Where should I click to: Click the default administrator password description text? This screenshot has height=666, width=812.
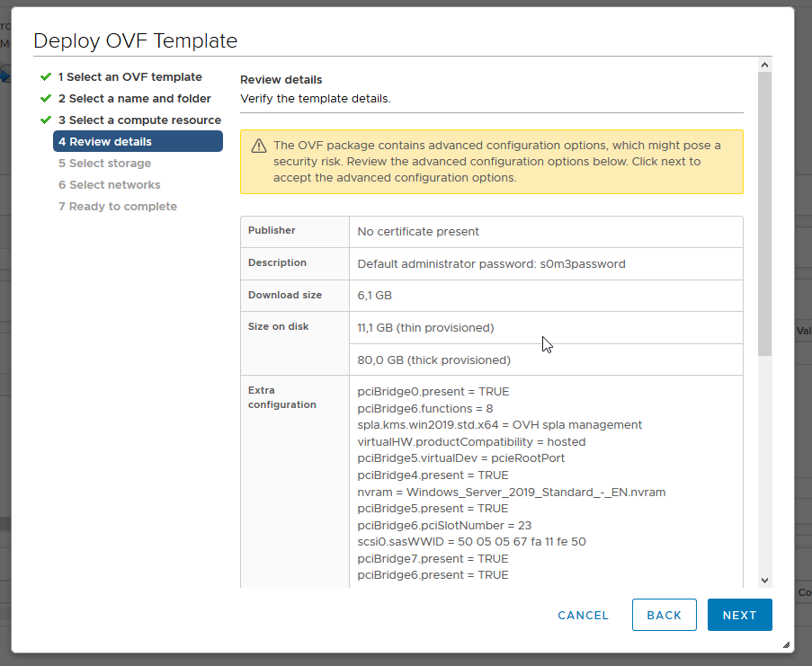pos(491,264)
